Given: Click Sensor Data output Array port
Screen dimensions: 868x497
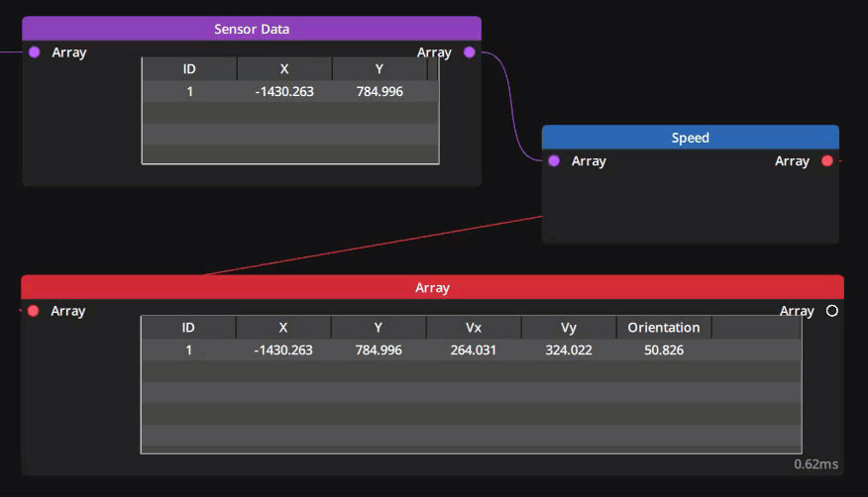Looking at the screenshot, I should pos(470,52).
